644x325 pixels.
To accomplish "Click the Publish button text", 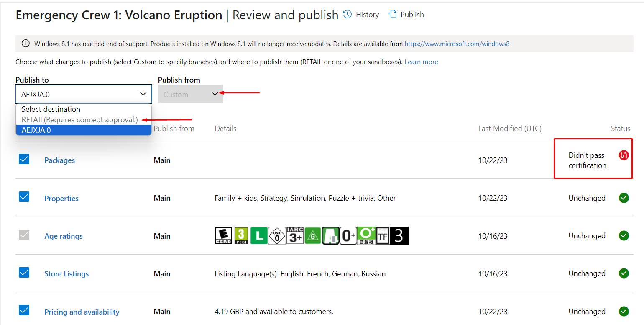I will [412, 15].
